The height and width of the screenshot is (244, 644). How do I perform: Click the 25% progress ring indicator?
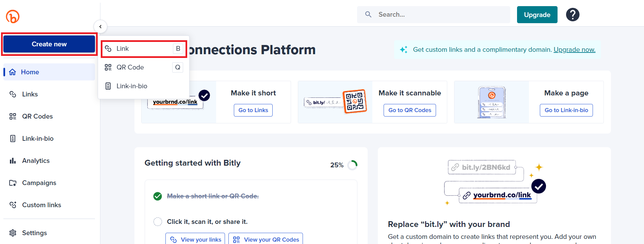pyautogui.click(x=353, y=165)
